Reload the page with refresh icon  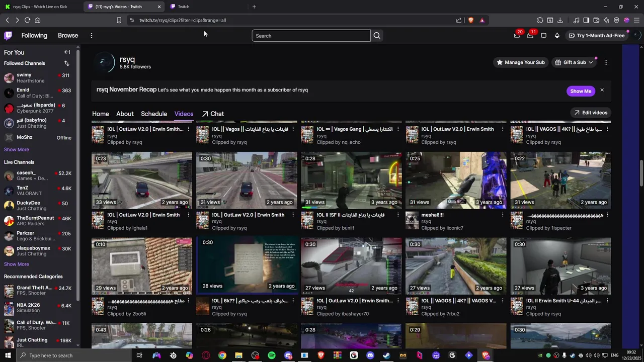[x=27, y=20]
